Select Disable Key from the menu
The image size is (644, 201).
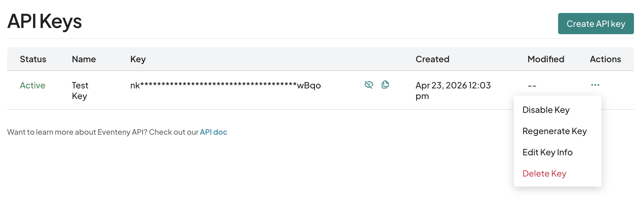click(546, 110)
